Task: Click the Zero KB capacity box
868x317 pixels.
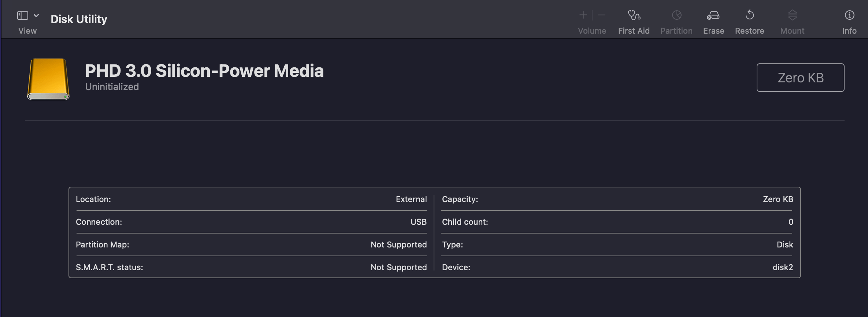Action: point(800,78)
